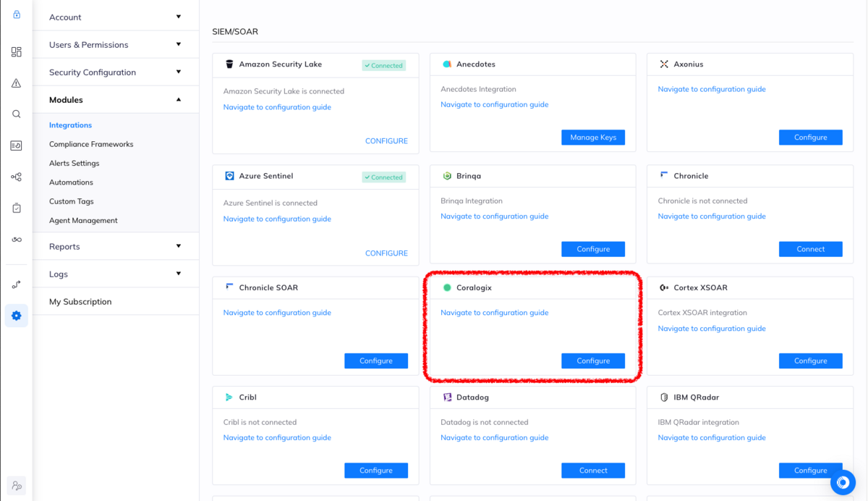
Task: Open the inventory card icon in sidebar
Action: [17, 146]
